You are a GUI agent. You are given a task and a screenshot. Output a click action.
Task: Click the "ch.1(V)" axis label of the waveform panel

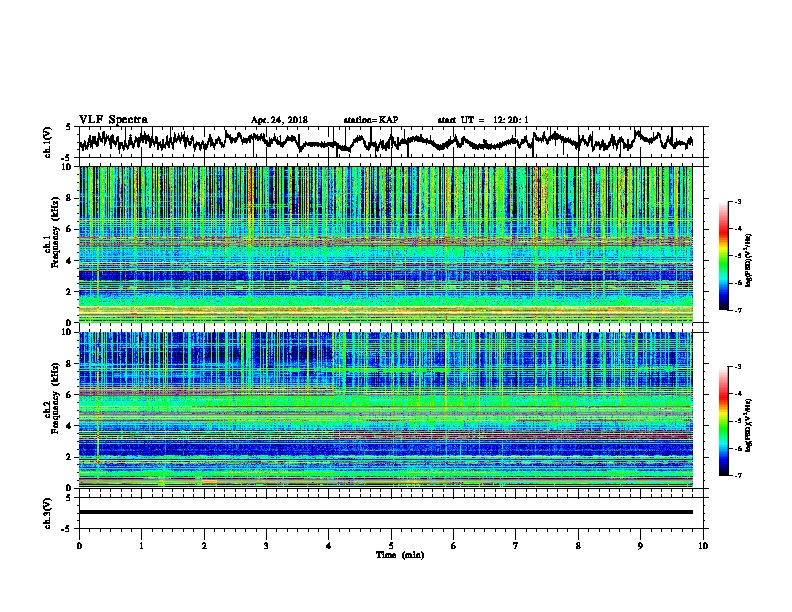pos(48,142)
